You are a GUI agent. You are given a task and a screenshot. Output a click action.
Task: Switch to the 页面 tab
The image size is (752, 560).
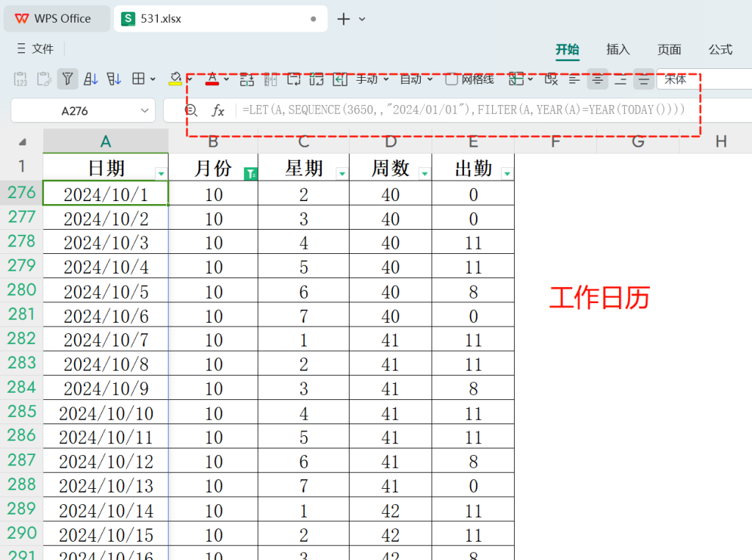(x=669, y=49)
